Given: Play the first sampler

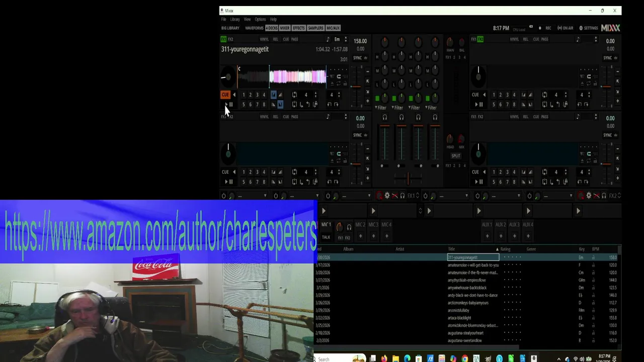Looking at the screenshot, I should [x=324, y=211].
